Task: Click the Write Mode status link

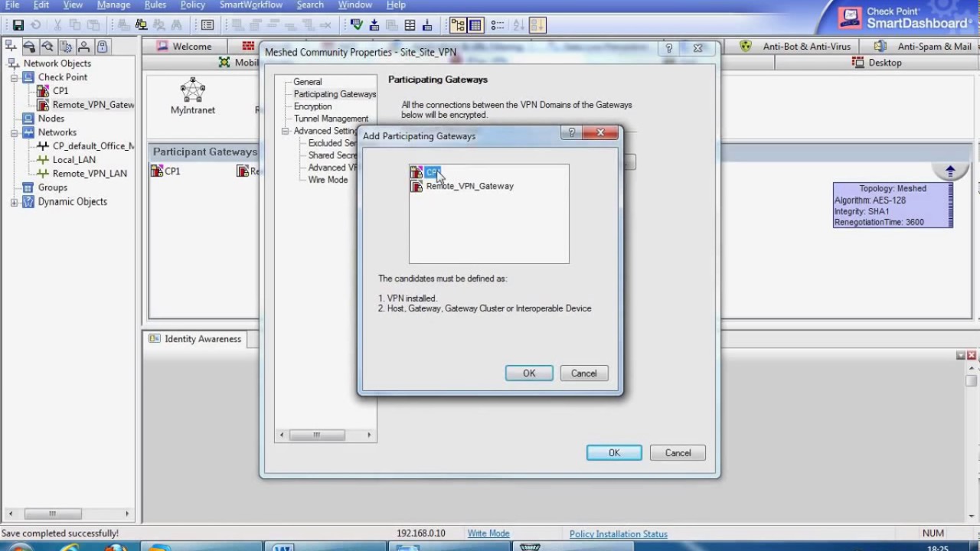Action: click(488, 533)
